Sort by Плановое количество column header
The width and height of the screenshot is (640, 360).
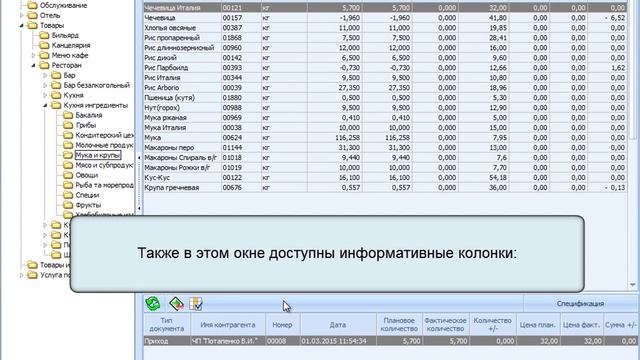point(399,324)
